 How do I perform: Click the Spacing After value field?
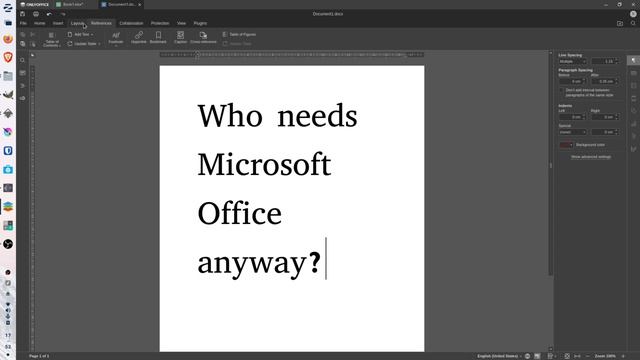pos(605,81)
